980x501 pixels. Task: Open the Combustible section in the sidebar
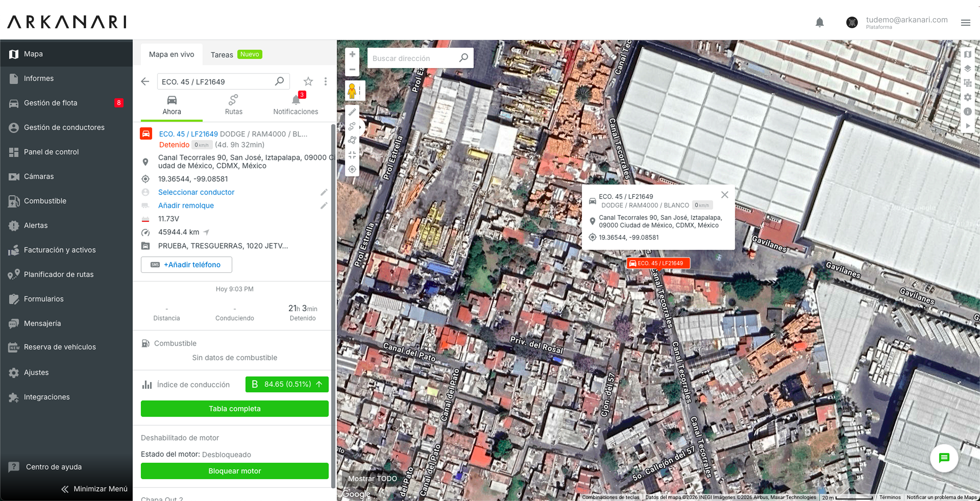click(46, 201)
